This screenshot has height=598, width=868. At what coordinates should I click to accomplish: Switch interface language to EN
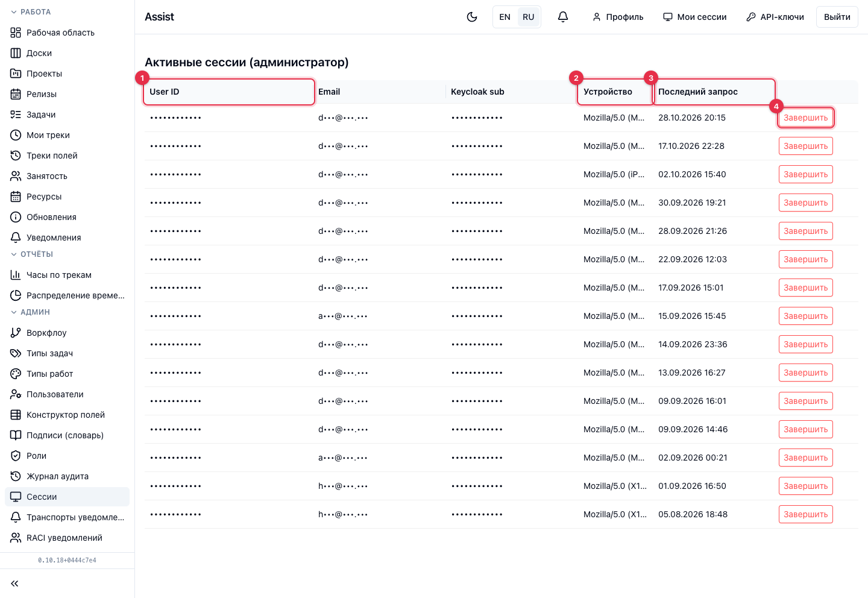[x=505, y=17]
